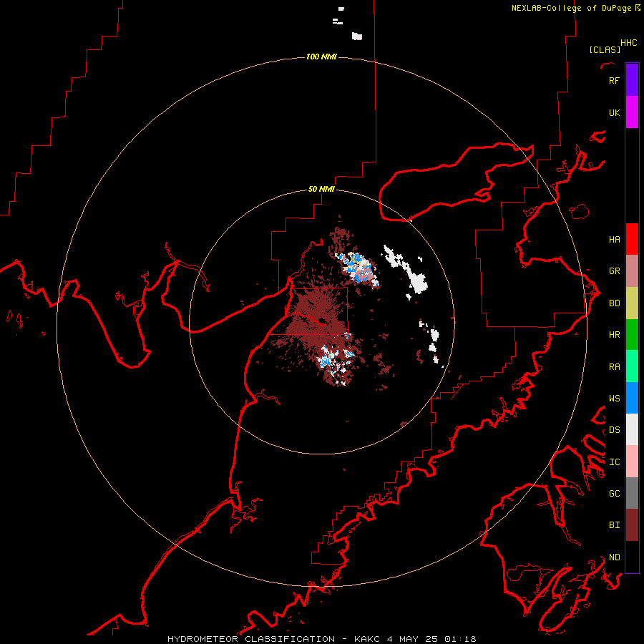Click the RF purple legend swatch

tap(632, 80)
